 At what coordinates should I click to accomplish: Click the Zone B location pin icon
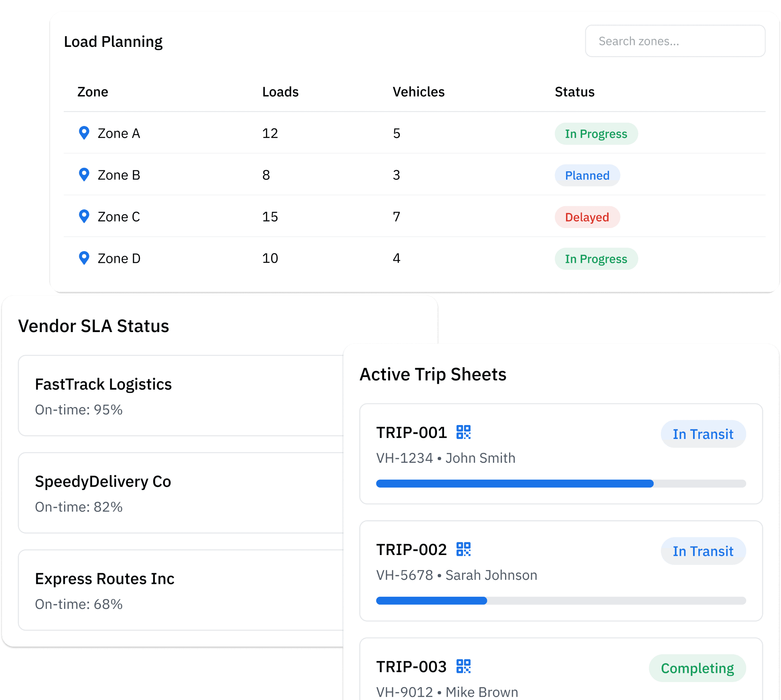84,175
